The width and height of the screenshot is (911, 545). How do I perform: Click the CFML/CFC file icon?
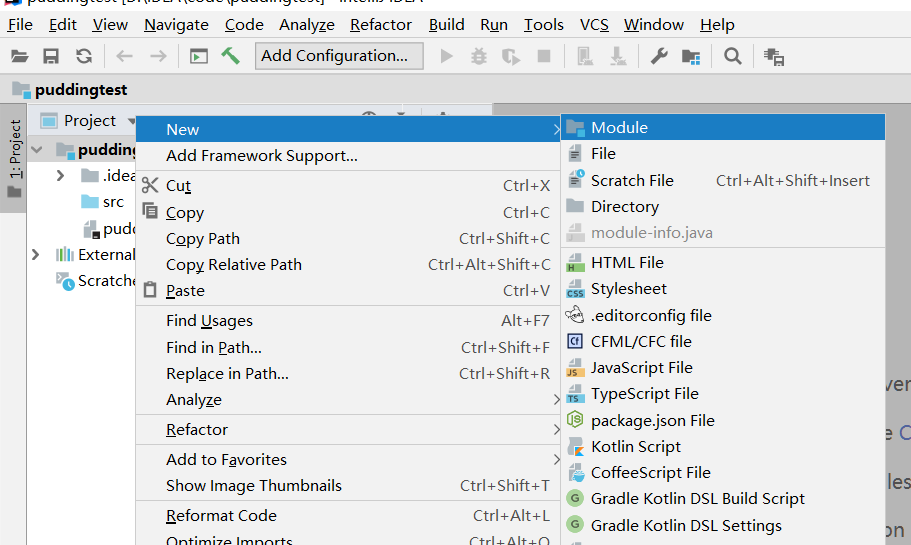tap(575, 341)
